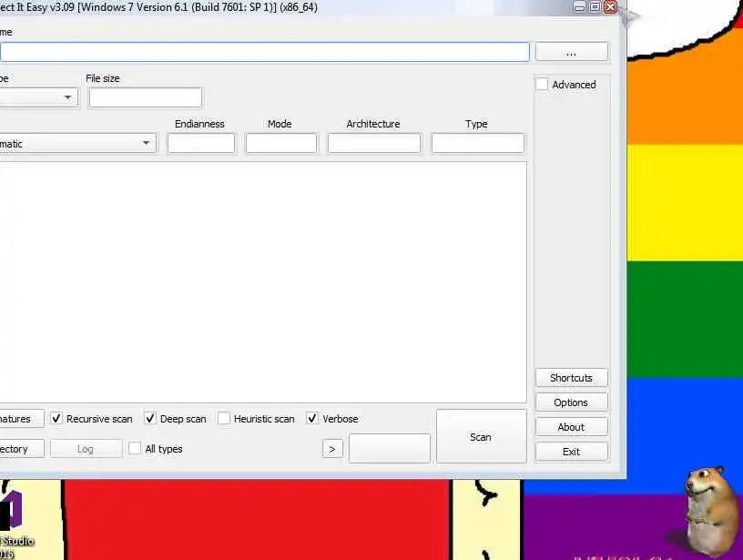This screenshot has width=743, height=560.
Task: Click the File size field
Action: tap(146, 97)
